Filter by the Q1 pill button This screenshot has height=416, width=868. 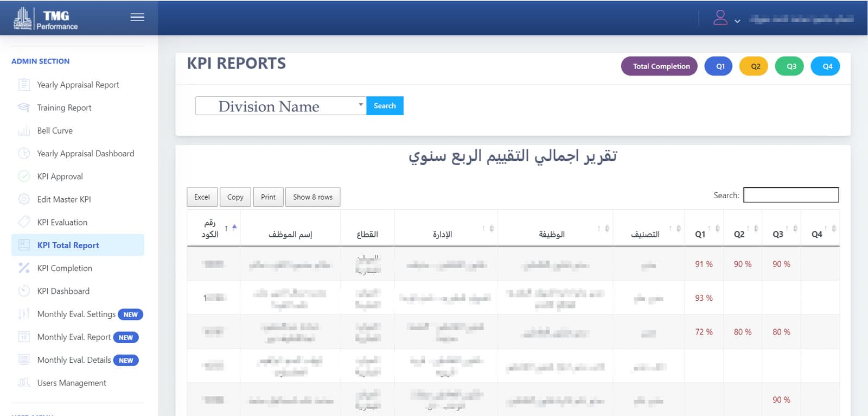[x=718, y=66]
